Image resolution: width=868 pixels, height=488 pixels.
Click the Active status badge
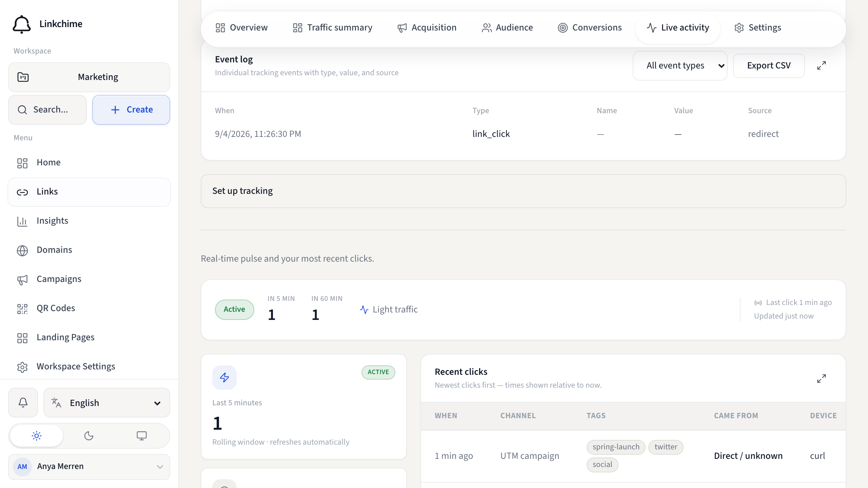point(234,309)
